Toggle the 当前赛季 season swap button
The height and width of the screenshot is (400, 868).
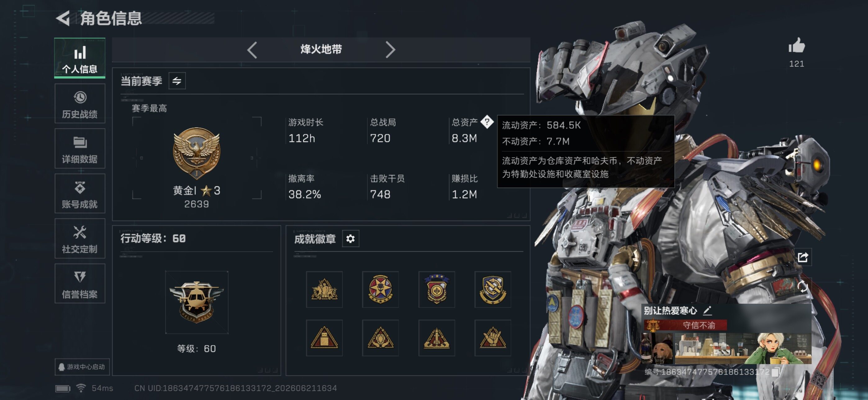(177, 81)
